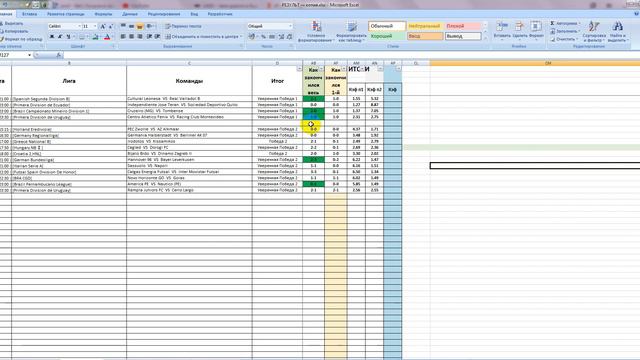Screen dimensions: 640x360
Task: Open the font size 11 dropdown
Action: tap(95, 26)
